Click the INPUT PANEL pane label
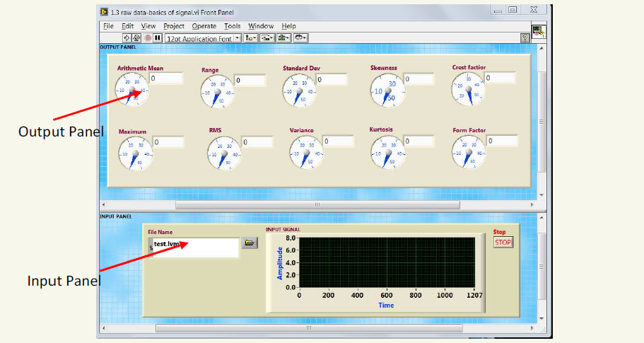The height and width of the screenshot is (343, 644). (x=116, y=216)
